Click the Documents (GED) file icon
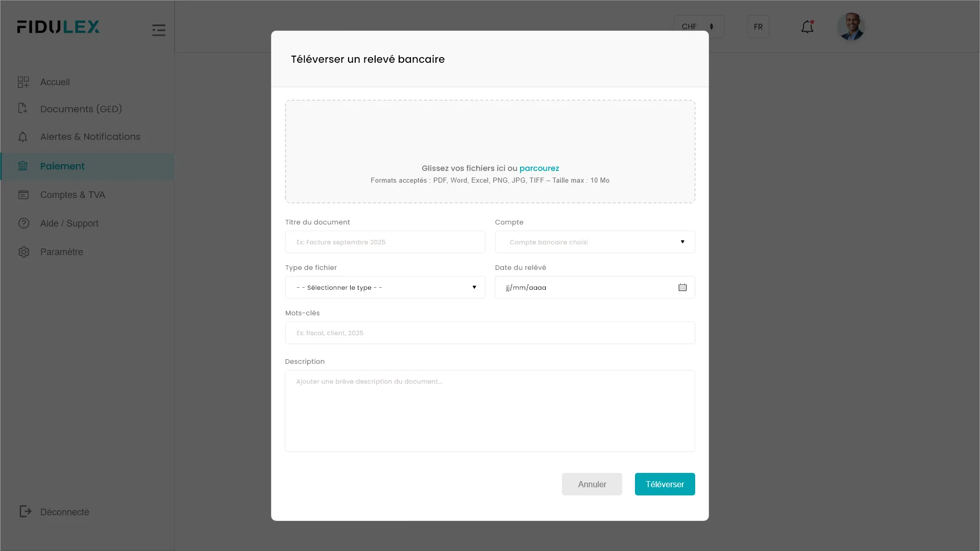Image resolution: width=980 pixels, height=551 pixels. coord(22,108)
